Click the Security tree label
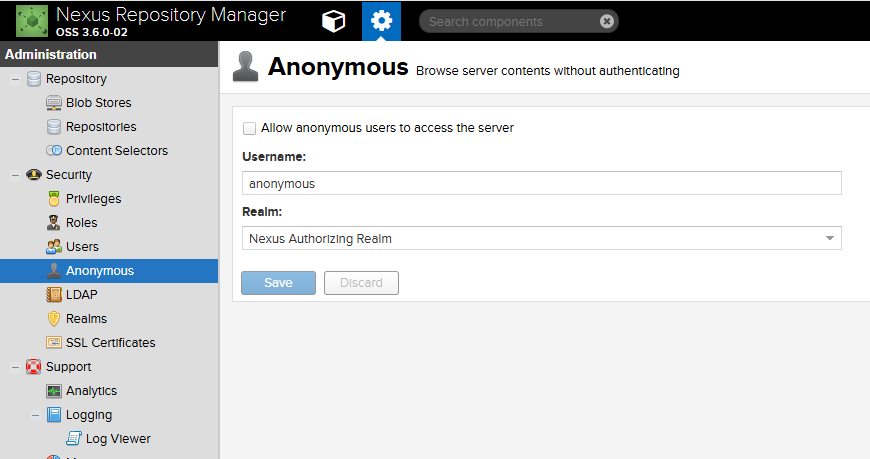Screen dimensions: 870x459 pos(69,175)
